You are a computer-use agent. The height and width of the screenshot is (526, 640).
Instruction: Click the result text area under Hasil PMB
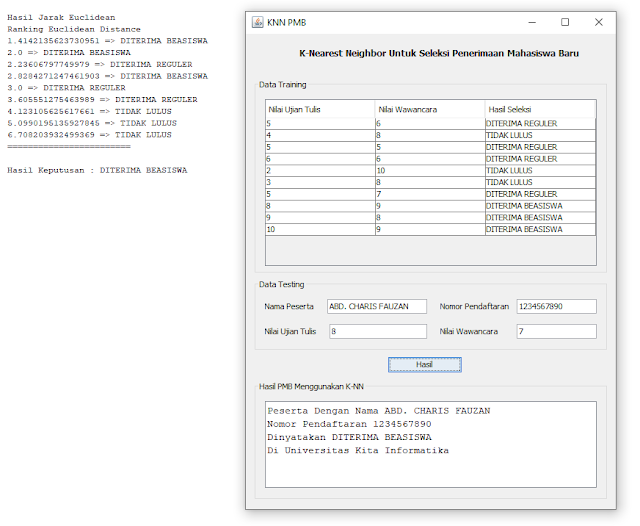pos(431,444)
